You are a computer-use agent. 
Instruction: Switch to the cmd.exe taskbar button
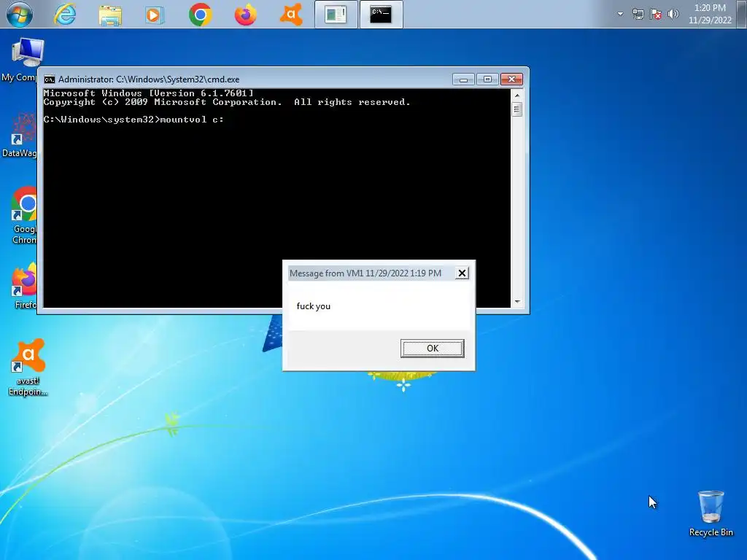pos(381,15)
